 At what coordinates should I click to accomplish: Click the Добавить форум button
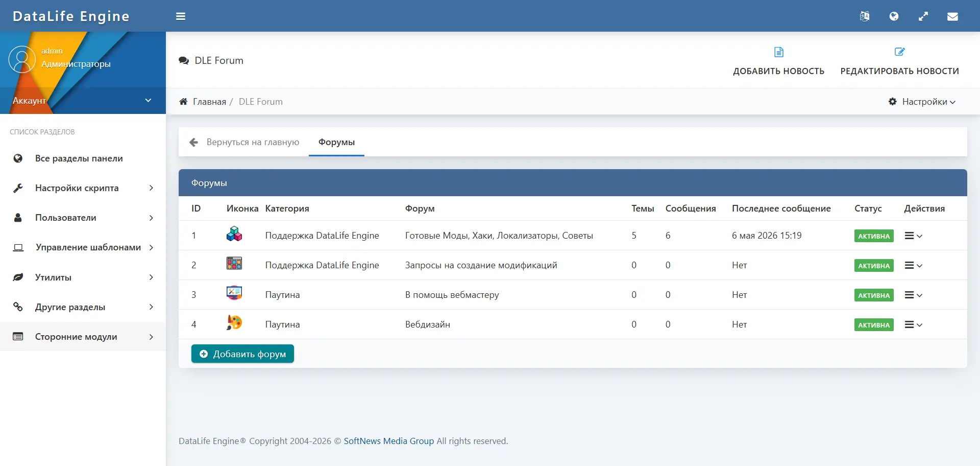pos(242,354)
